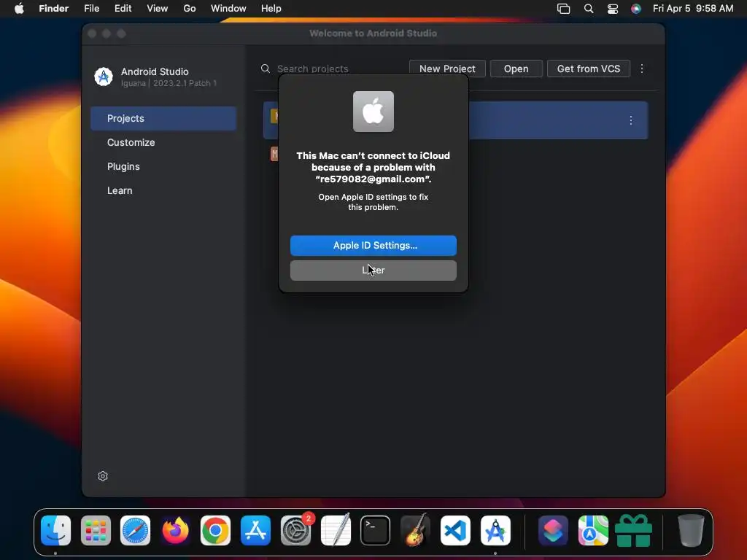The height and width of the screenshot is (560, 747).
Task: Open the Help menu
Action: [x=271, y=9]
